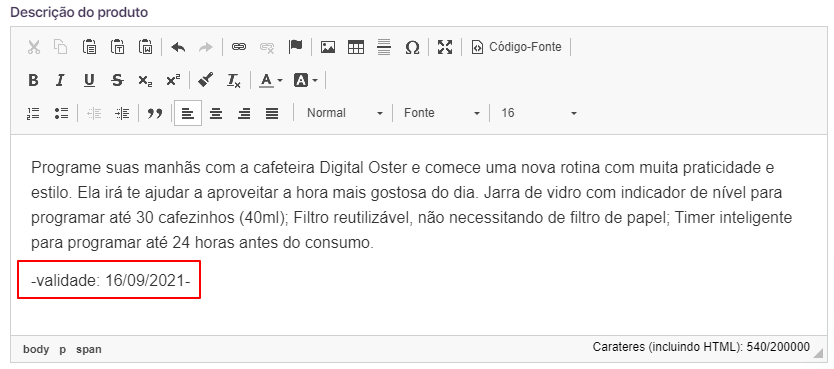Remove formatting with Tx icon
The height and width of the screenshot is (369, 834).
[233, 80]
